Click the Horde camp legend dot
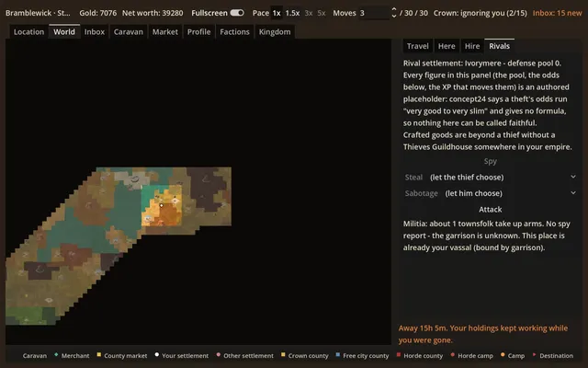588x368 pixels. point(453,354)
